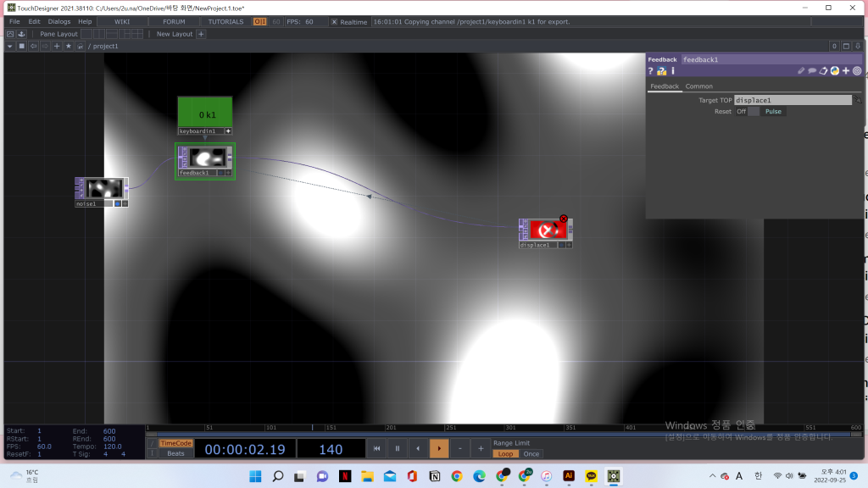
Task: Click the Target TOP arrow picker icon
Action: coord(858,100)
